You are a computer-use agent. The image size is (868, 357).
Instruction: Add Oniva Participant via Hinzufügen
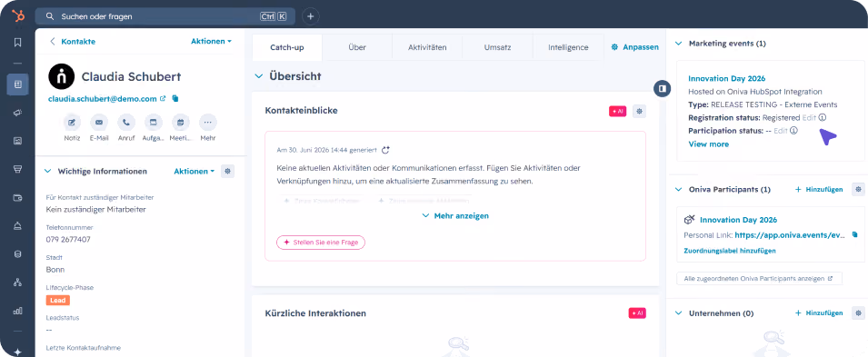pyautogui.click(x=819, y=189)
